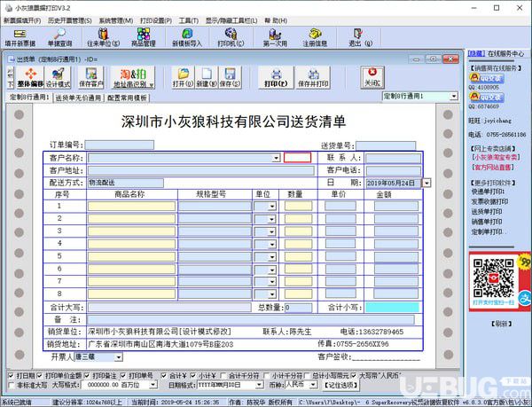
Task: Open 打印机 settings icon
Action: (x=231, y=37)
